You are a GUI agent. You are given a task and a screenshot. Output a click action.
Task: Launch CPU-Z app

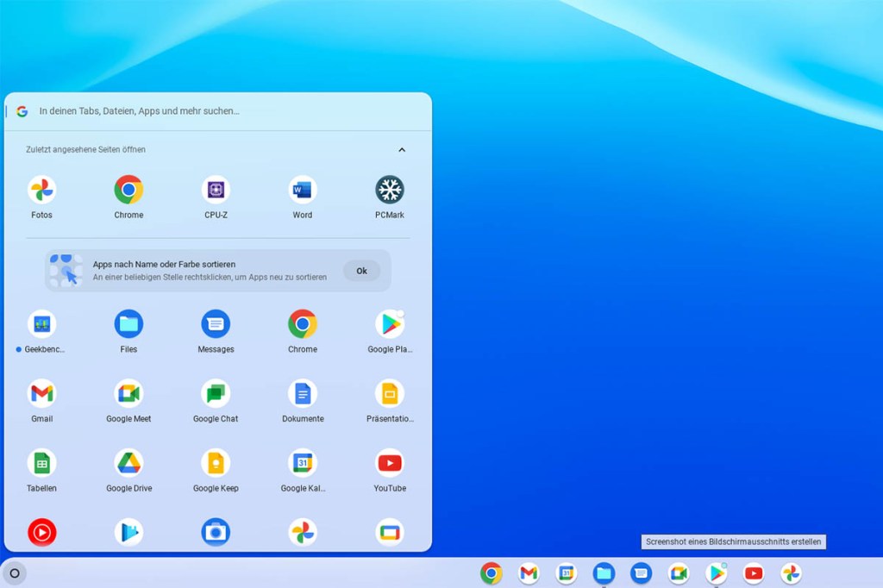pos(216,191)
